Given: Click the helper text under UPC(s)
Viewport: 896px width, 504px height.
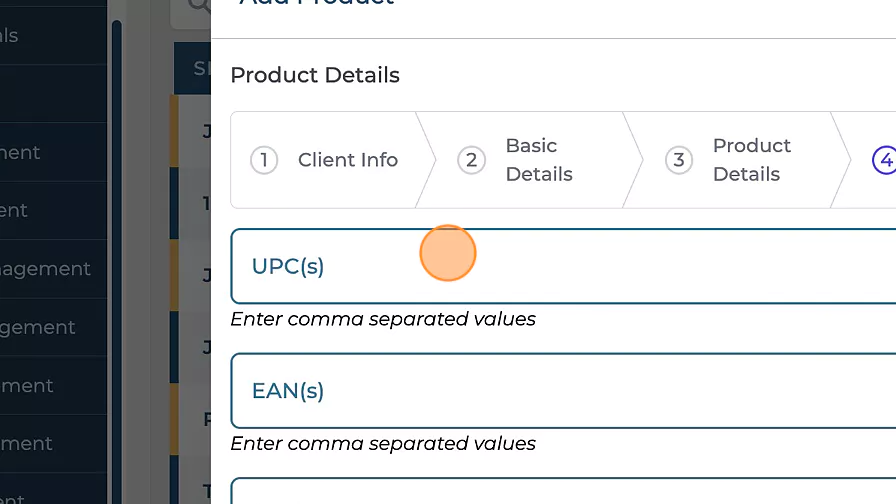Looking at the screenshot, I should (383, 319).
